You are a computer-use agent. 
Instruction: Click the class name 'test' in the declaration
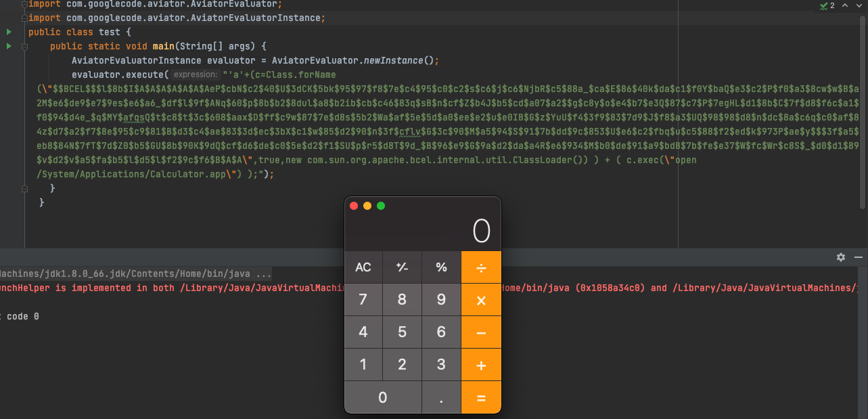point(109,32)
